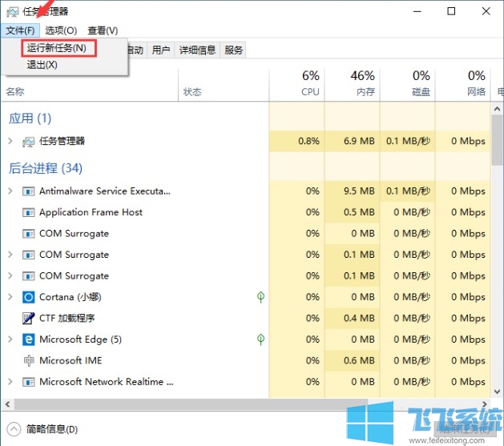This screenshot has width=504, height=446.
Task: Collapse to 简略信息 using the arrow icon
Action: pyautogui.click(x=14, y=429)
